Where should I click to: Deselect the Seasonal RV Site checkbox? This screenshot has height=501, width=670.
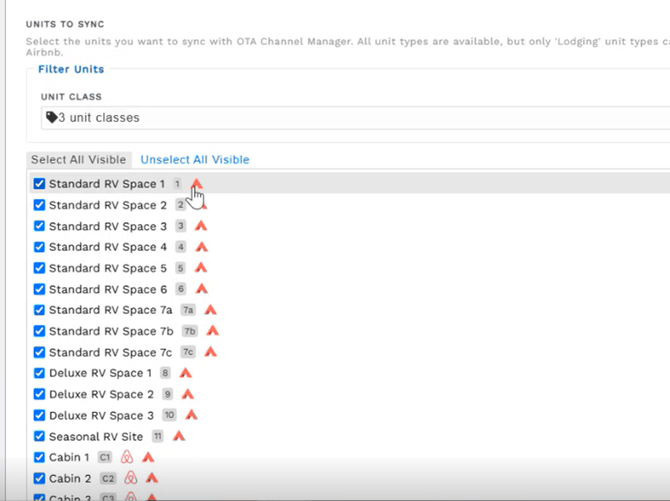[x=39, y=436]
